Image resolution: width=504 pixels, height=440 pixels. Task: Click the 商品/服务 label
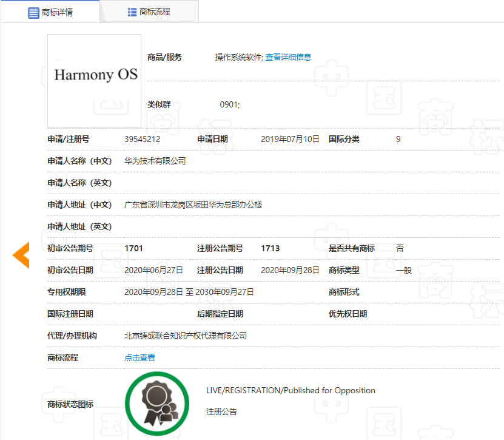point(164,57)
